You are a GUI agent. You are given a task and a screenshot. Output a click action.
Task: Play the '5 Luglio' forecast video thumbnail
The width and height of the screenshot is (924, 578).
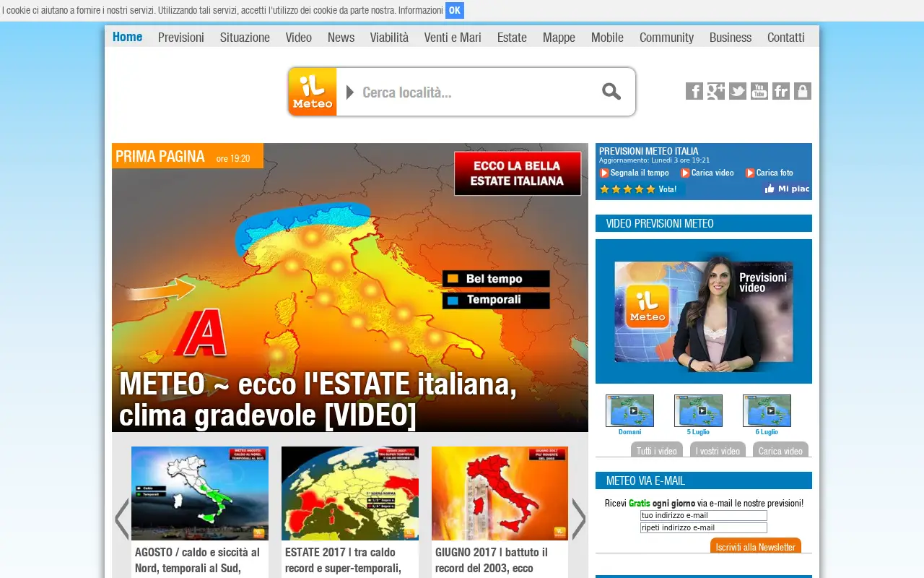click(698, 410)
